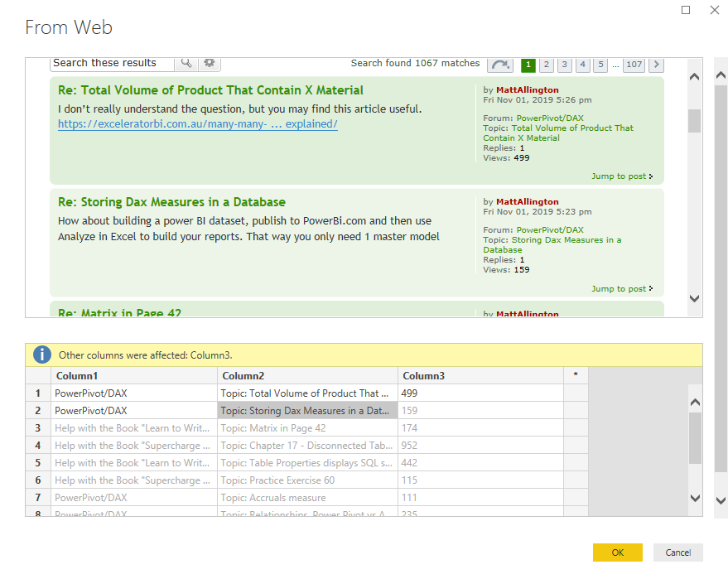Select row 2 number header
The width and height of the screenshot is (728, 579).
[x=38, y=411]
